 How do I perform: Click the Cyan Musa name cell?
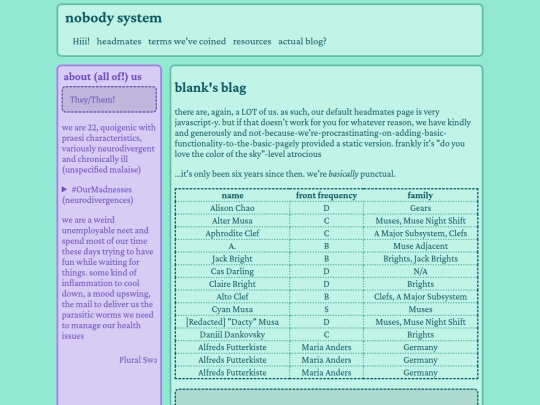coord(232,309)
